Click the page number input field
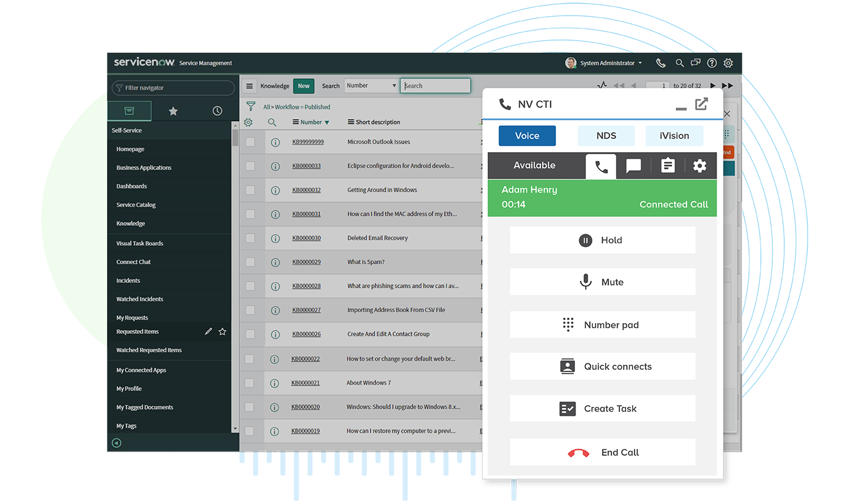 pos(658,86)
